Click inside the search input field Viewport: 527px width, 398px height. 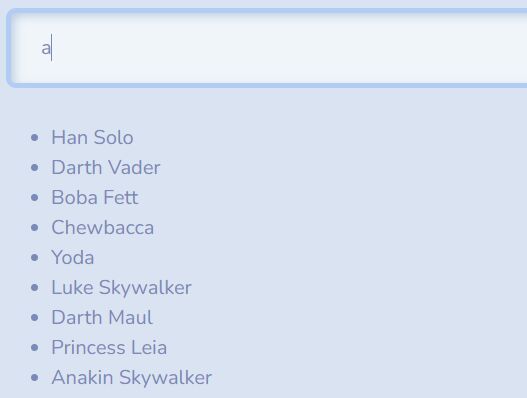(269, 48)
